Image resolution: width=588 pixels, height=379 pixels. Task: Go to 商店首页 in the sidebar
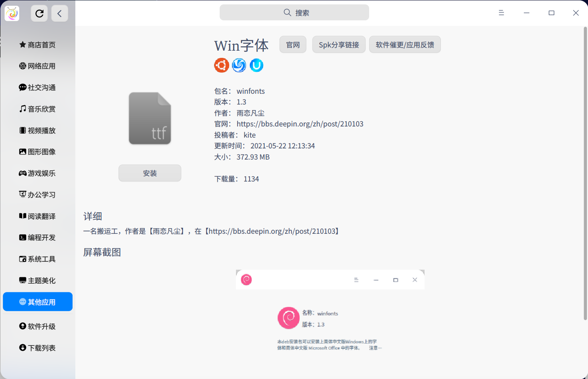pyautogui.click(x=37, y=44)
